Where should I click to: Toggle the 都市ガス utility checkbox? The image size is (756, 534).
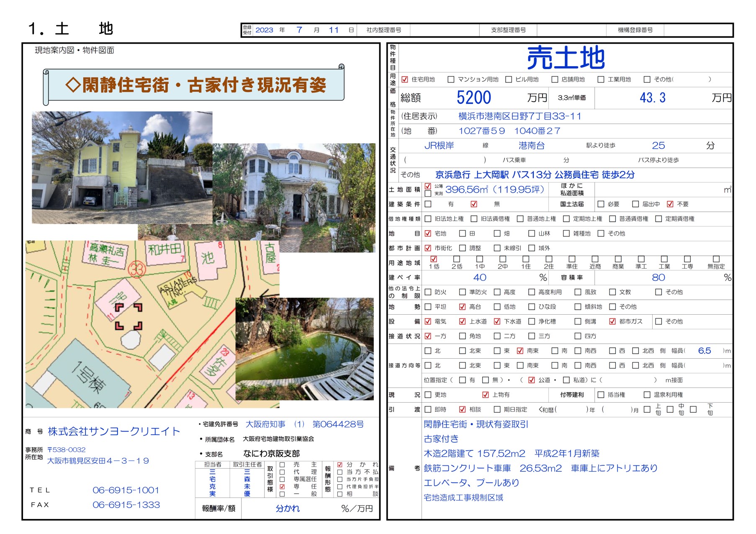612,321
